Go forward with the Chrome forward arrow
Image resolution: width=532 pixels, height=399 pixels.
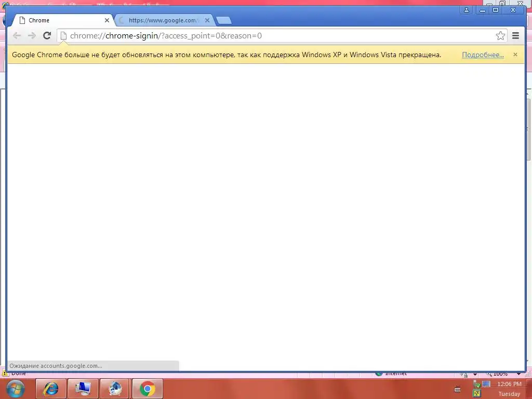click(x=32, y=35)
